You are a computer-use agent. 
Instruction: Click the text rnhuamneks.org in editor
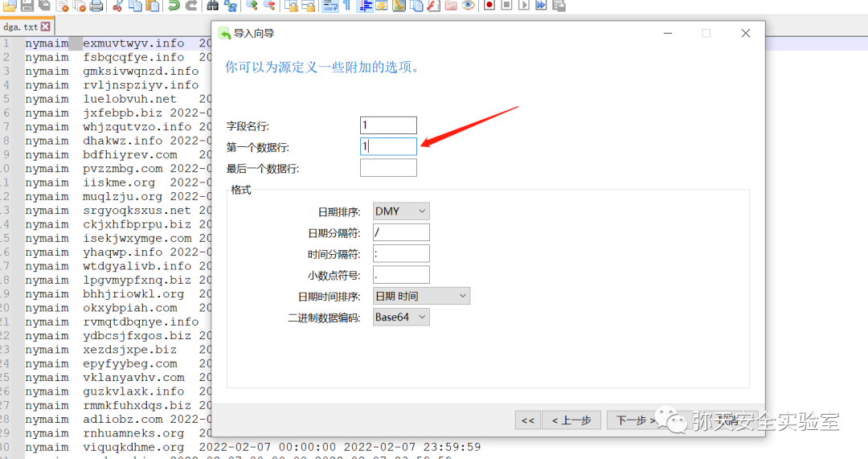coord(133,433)
